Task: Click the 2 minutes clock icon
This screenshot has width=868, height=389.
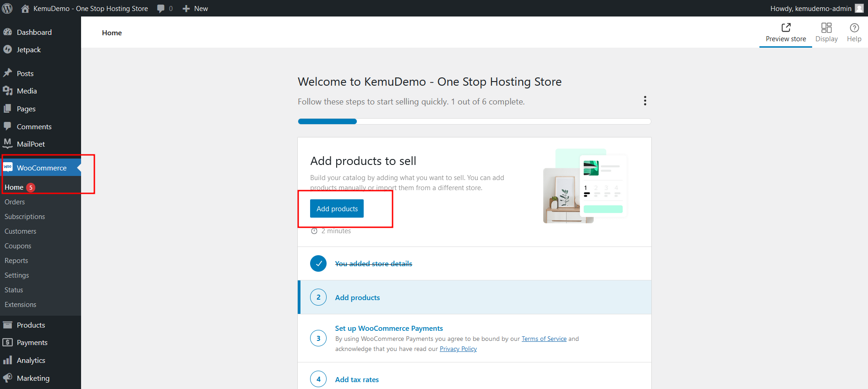Action: [x=314, y=231]
